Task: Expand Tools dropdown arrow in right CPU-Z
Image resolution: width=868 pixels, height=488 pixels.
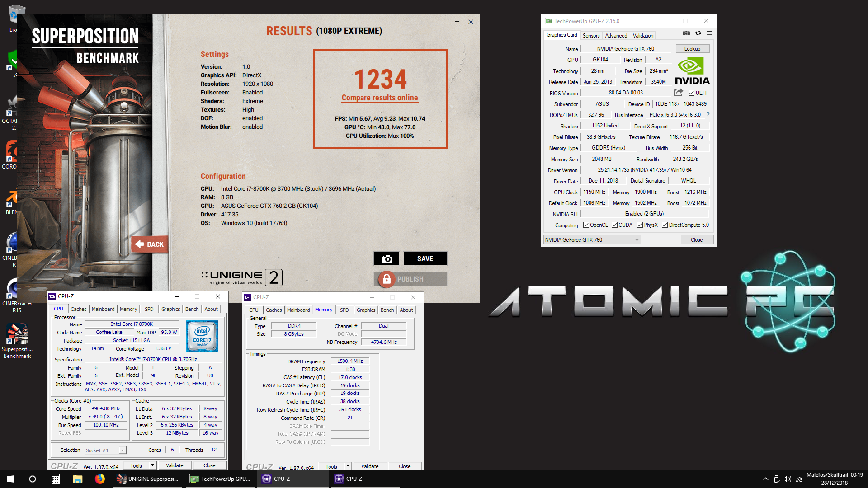Action: pos(348,466)
